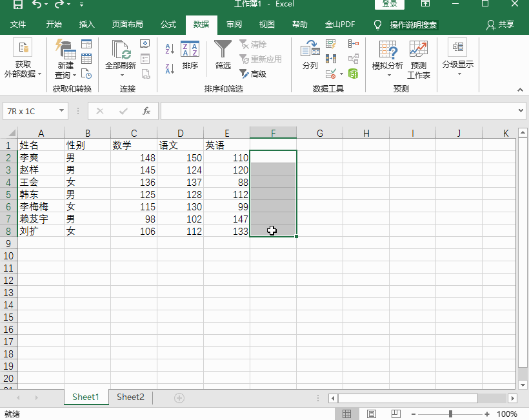
Task: Click Refresh All (全部刷新)
Action: coord(121,54)
